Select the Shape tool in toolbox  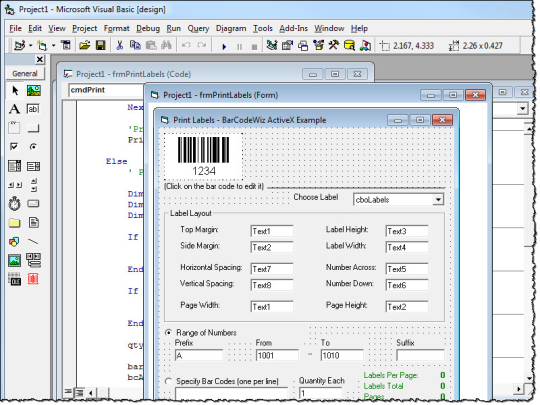point(14,241)
